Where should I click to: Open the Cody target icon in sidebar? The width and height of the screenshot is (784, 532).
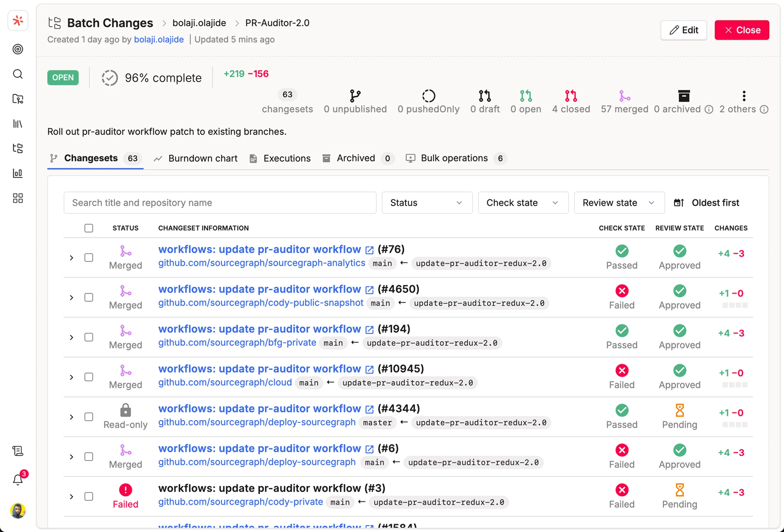pyautogui.click(x=18, y=49)
